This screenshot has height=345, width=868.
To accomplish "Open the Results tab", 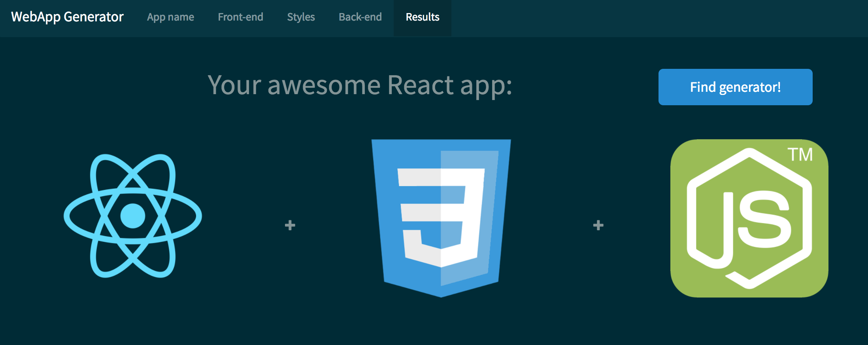I will point(423,17).
